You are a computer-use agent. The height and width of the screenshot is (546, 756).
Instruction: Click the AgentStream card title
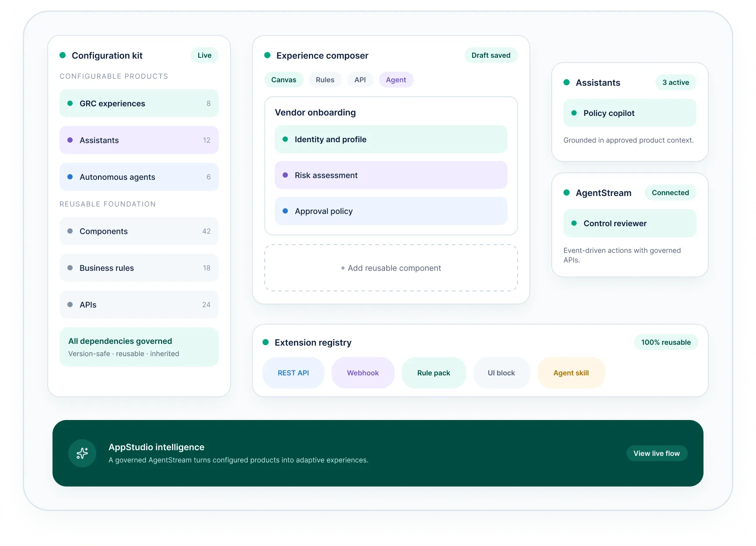pos(603,193)
